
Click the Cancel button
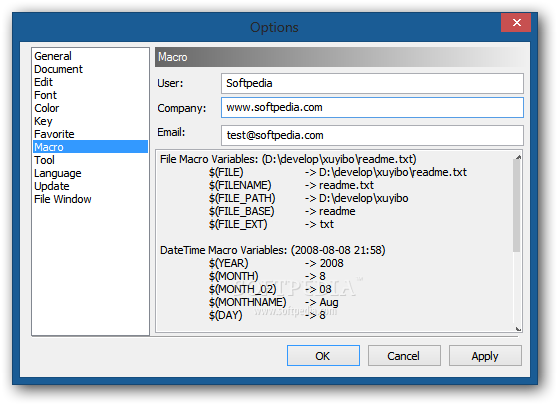404,356
